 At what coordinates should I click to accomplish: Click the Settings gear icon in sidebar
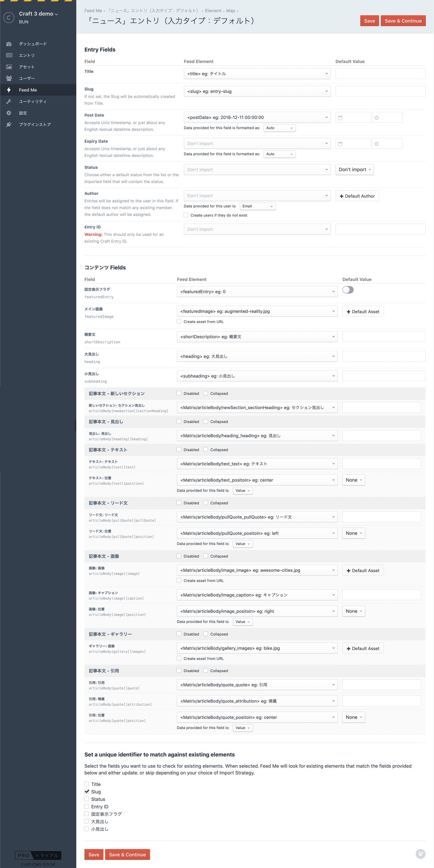coord(9,113)
